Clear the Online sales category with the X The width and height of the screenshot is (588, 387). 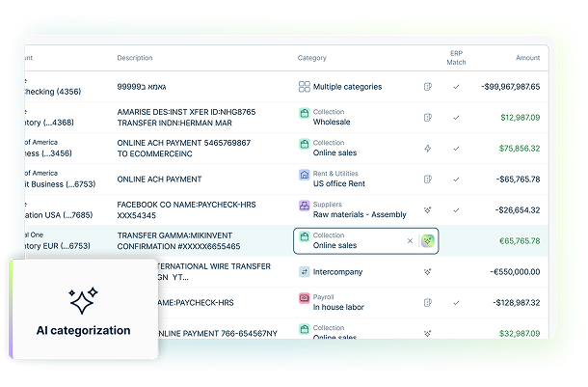click(410, 240)
